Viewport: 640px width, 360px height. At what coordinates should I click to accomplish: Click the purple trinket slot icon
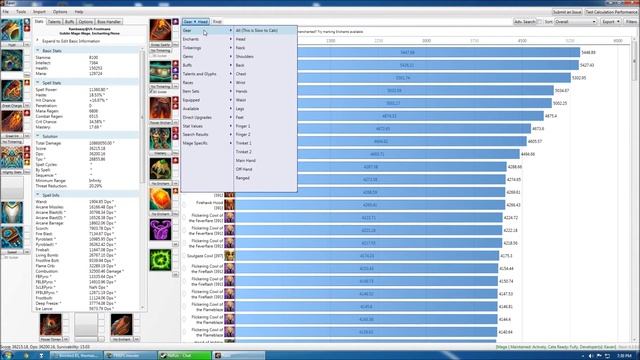(x=160, y=229)
